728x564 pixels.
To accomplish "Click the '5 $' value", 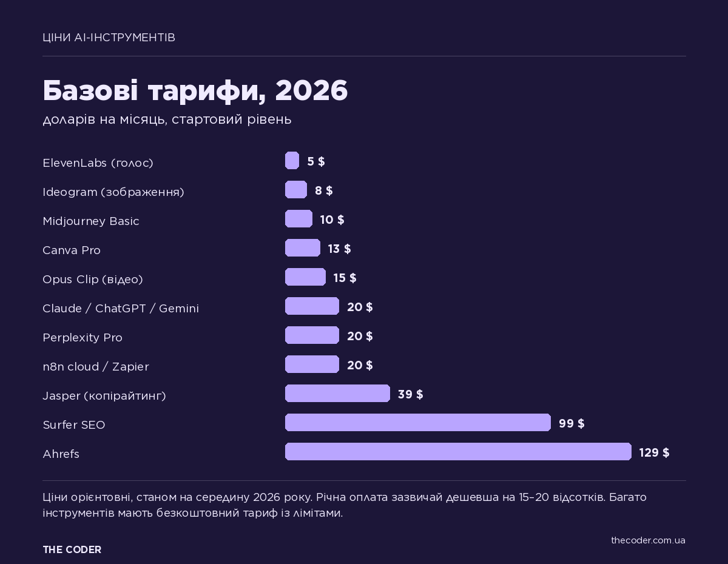I will point(316,161).
